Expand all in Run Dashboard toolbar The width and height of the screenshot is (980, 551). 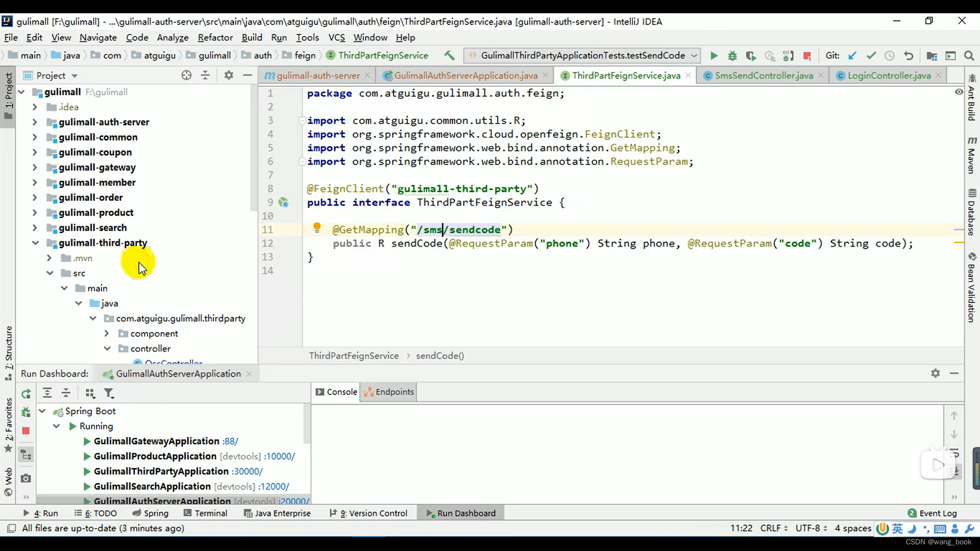[47, 393]
